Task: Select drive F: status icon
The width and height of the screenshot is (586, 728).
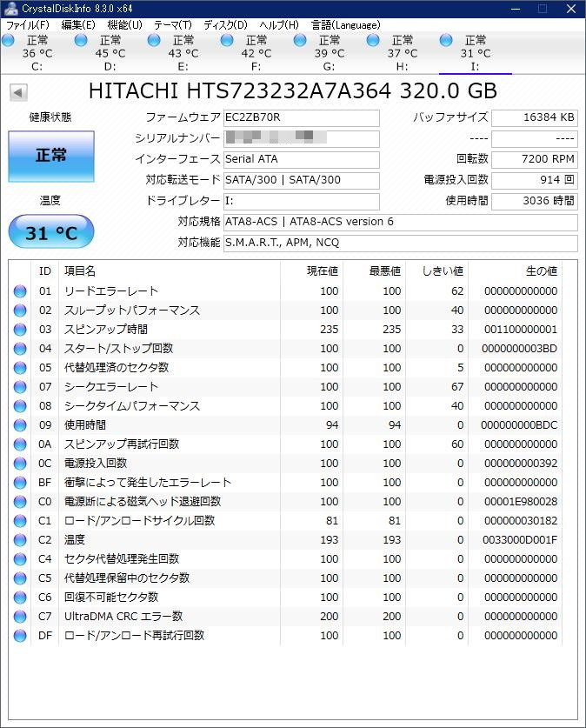Action: pyautogui.click(x=227, y=40)
